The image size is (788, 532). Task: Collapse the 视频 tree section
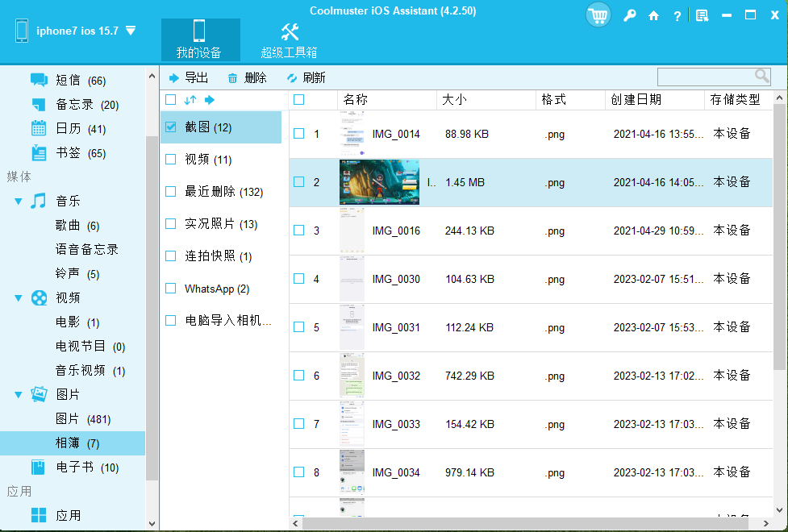[19, 298]
